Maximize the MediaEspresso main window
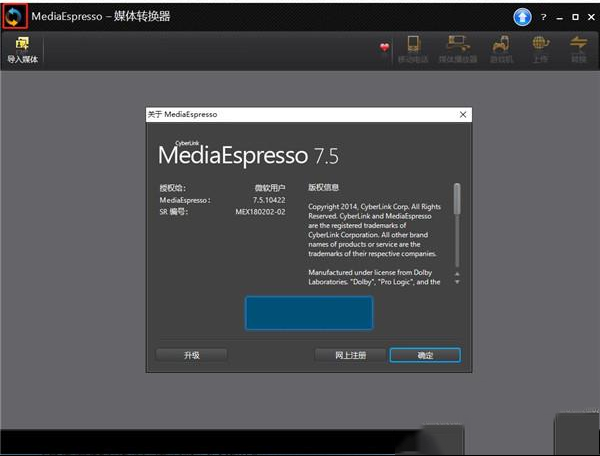The width and height of the screenshot is (600, 456). click(575, 17)
